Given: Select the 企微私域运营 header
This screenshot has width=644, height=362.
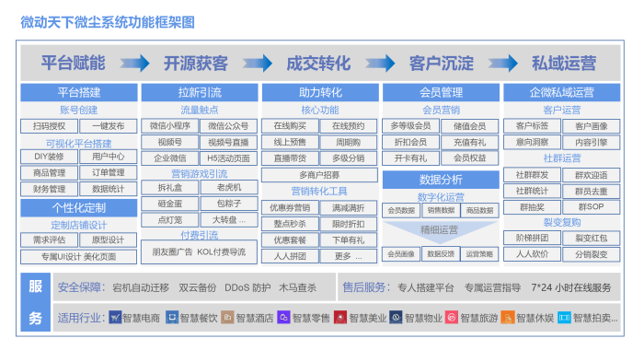Looking at the screenshot, I should pyautogui.click(x=562, y=92).
